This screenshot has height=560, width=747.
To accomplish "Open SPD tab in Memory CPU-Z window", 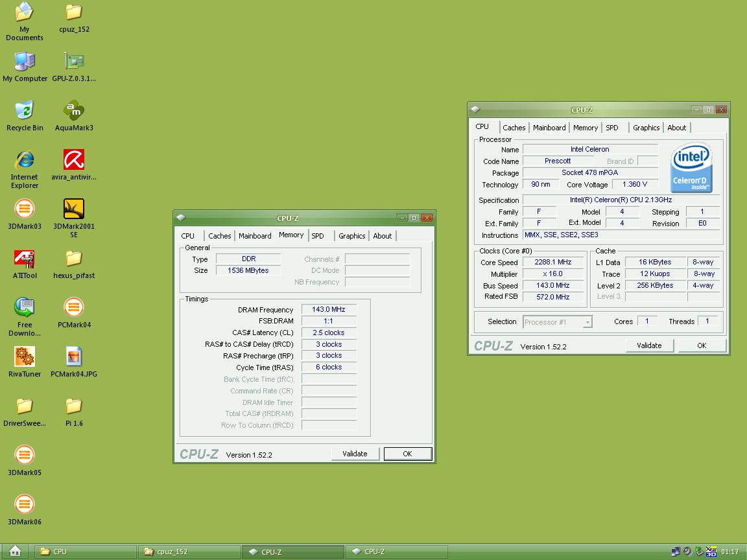I will pos(318,236).
